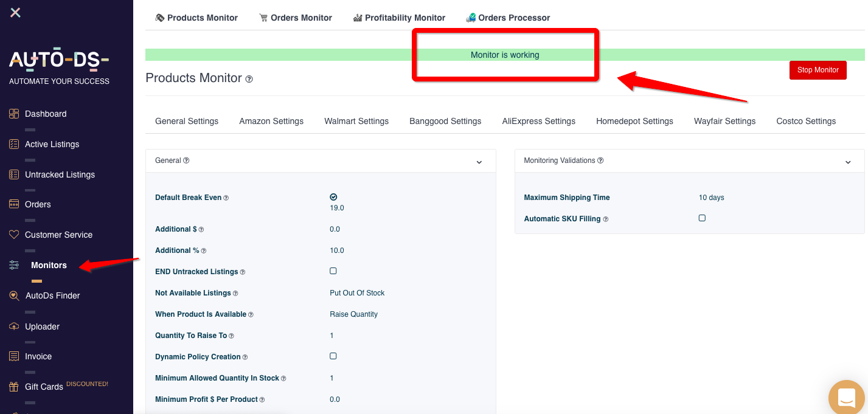Image resolution: width=868 pixels, height=414 pixels.
Task: Select the Amazon Settings tab
Action: (271, 121)
